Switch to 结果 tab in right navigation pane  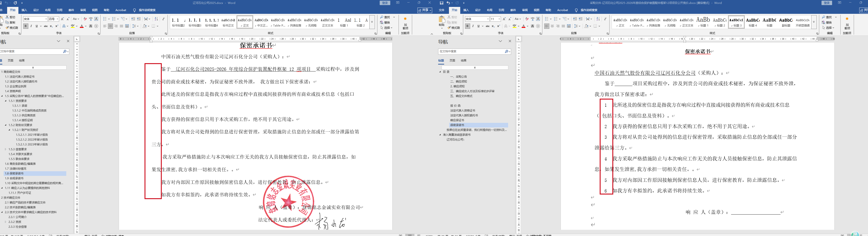click(464, 60)
